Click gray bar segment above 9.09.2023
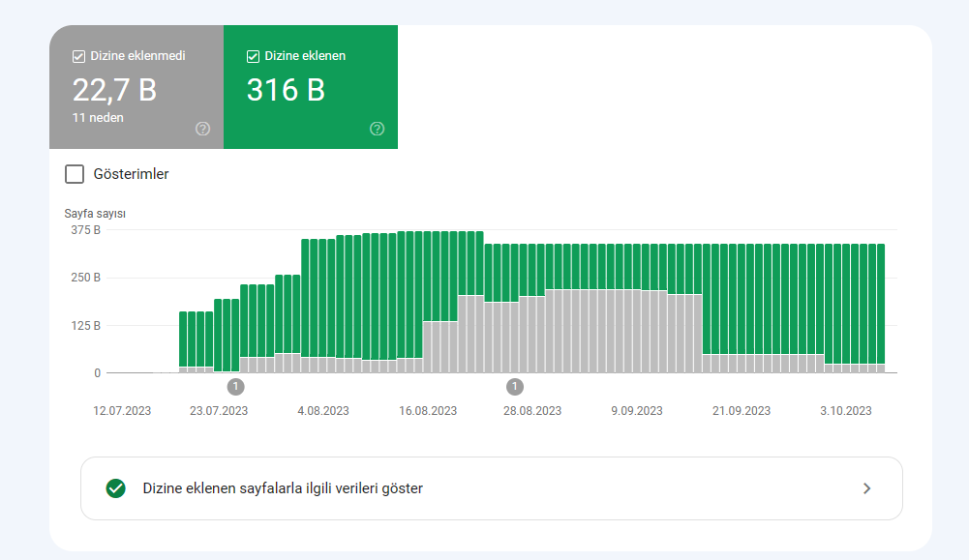The image size is (969, 560). click(x=637, y=331)
